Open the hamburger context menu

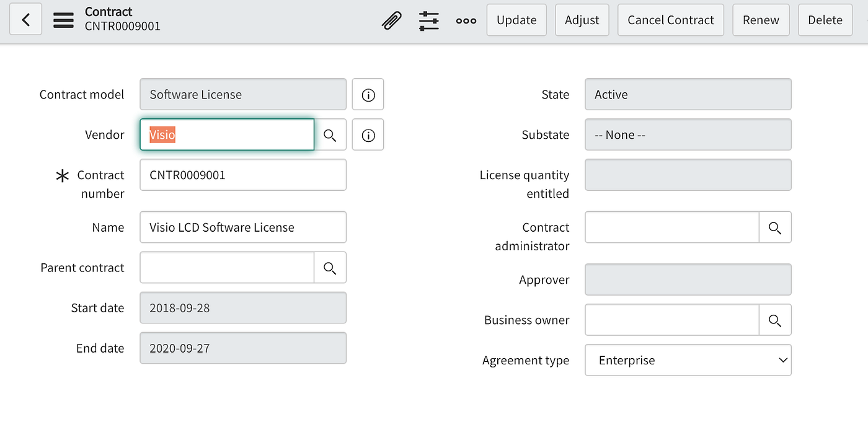63,20
